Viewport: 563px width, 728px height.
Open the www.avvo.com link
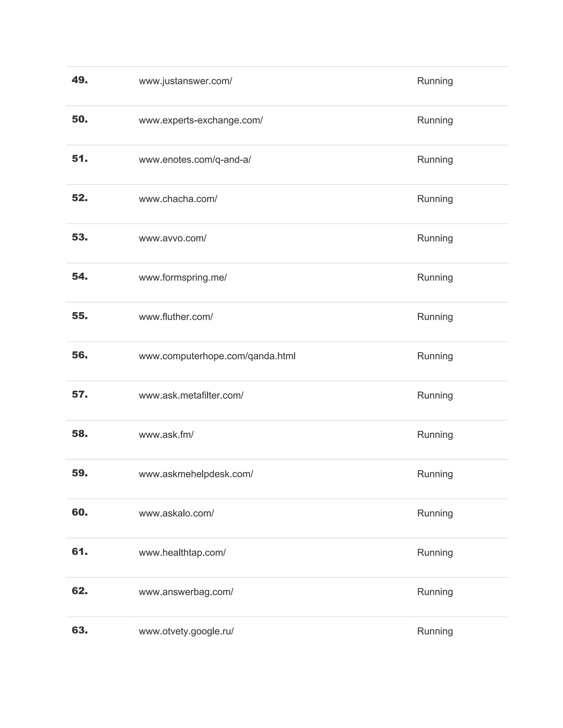[x=172, y=238]
